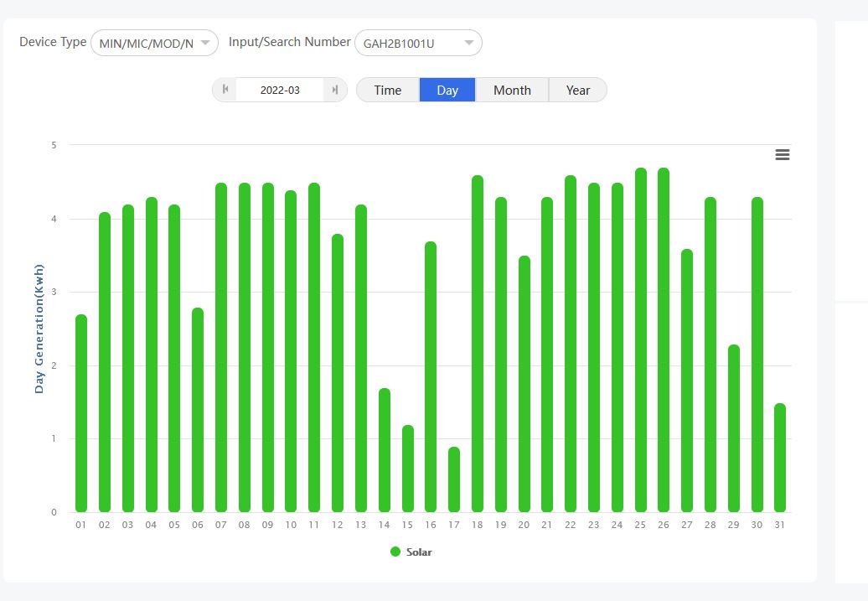Image resolution: width=868 pixels, height=601 pixels.
Task: Switch to the Time tab
Action: [x=387, y=90]
